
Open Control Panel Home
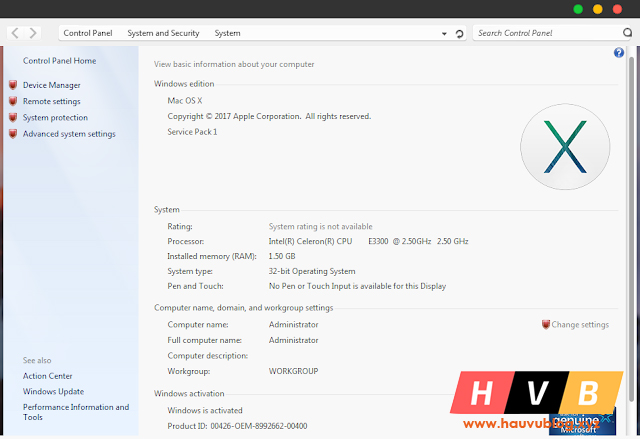point(60,61)
